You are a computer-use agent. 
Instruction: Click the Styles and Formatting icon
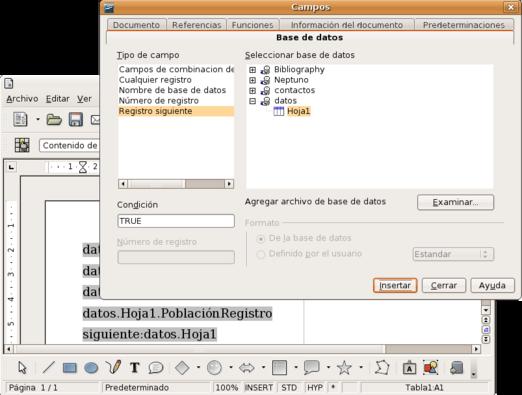click(x=22, y=145)
